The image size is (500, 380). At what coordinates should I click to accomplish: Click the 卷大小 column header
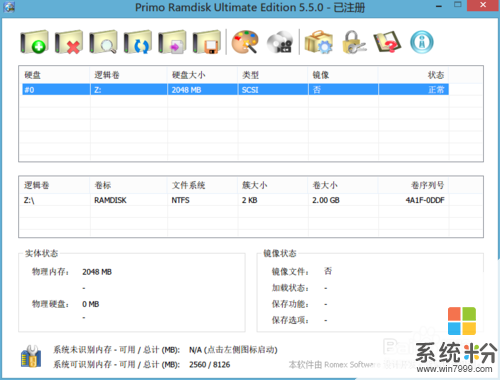343,185
